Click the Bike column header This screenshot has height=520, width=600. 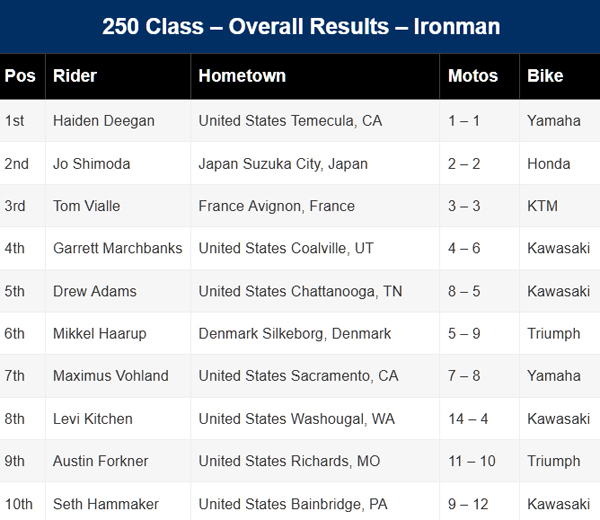(545, 76)
